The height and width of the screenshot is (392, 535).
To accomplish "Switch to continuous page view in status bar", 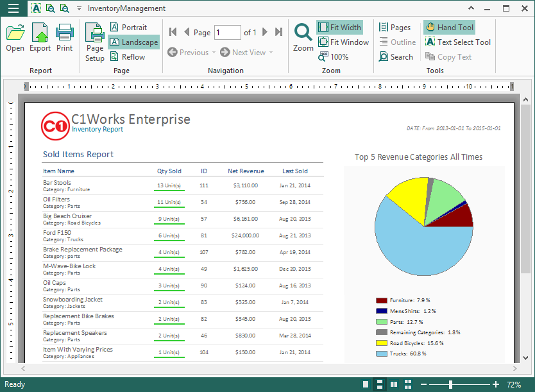I will coord(379,384).
